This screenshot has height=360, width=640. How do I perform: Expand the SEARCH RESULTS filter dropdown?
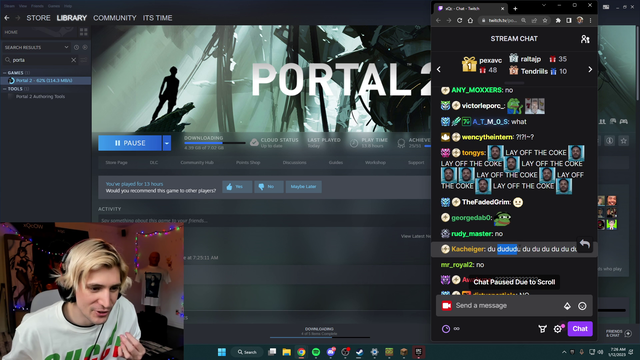(66, 47)
